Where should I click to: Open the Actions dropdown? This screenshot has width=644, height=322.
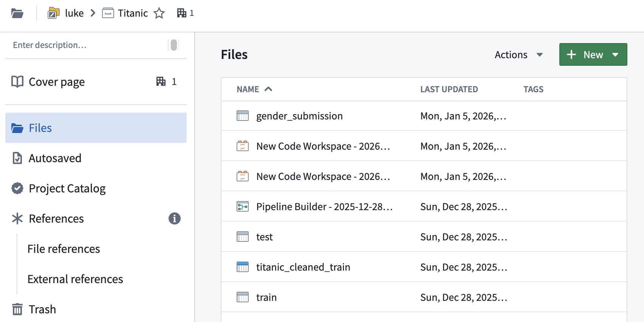(519, 55)
